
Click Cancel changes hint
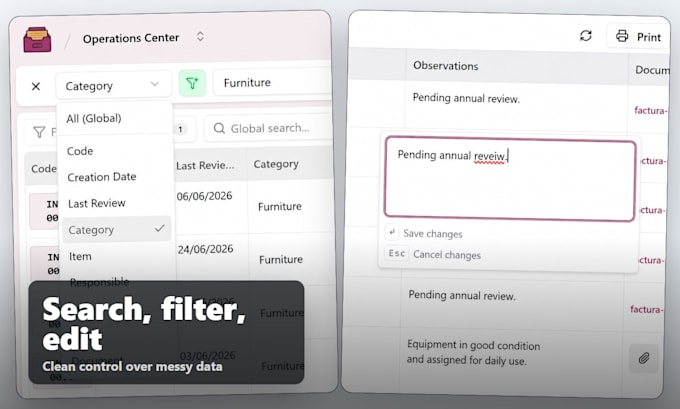447,255
